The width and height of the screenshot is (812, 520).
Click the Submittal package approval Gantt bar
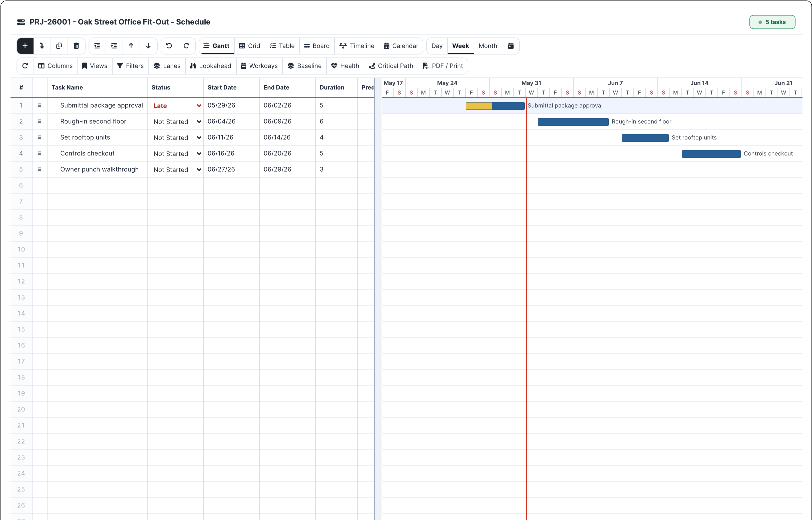click(x=495, y=106)
